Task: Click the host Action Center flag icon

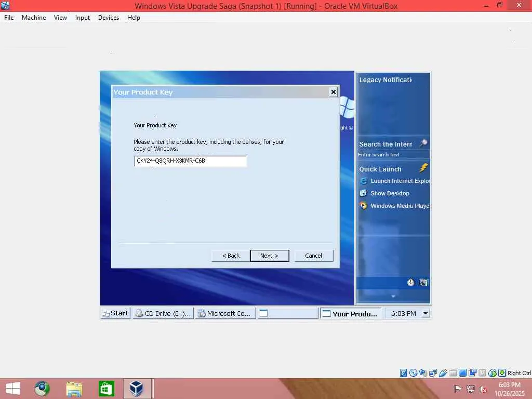Action: (458, 389)
